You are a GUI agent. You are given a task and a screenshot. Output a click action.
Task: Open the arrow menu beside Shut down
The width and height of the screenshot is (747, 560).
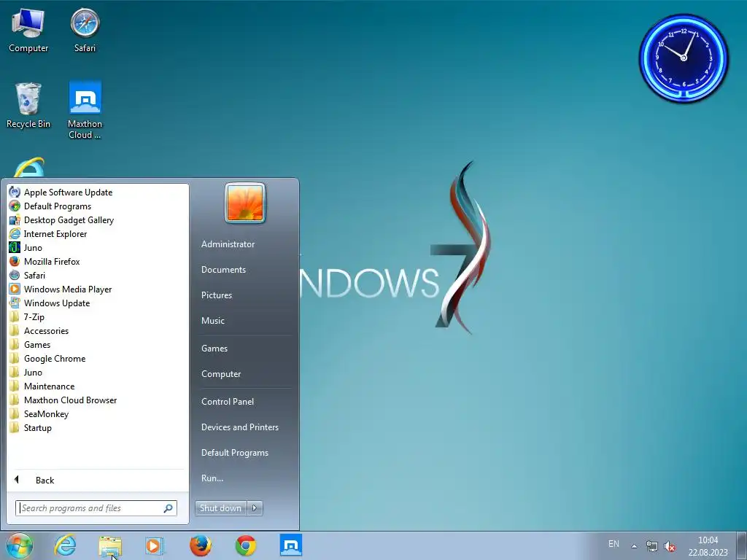tap(255, 508)
